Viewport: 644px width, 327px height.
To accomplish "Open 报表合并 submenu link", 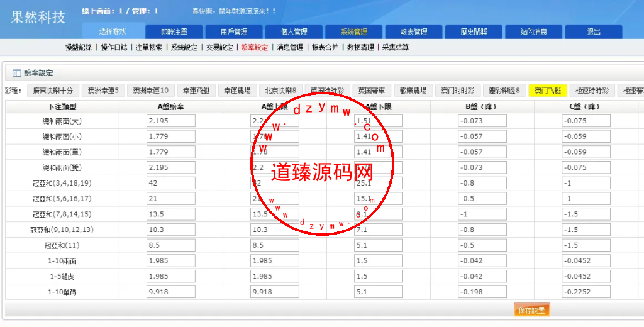I will pyautogui.click(x=325, y=48).
